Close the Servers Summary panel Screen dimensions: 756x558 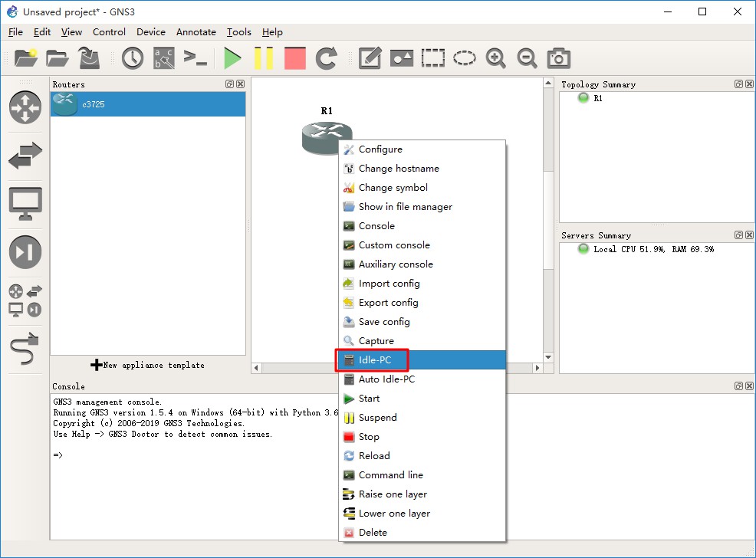pyautogui.click(x=749, y=235)
